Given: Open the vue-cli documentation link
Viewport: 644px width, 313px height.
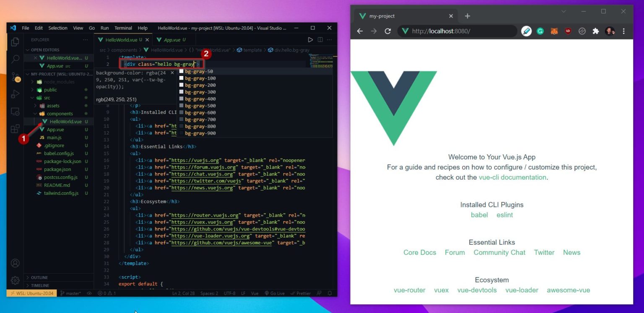Looking at the screenshot, I should point(512,177).
